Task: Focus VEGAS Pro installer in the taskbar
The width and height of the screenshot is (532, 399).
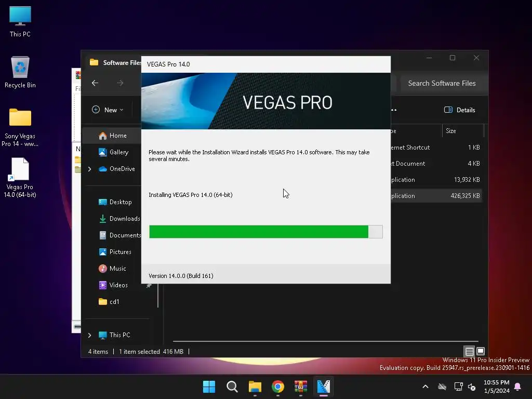Action: click(324, 387)
